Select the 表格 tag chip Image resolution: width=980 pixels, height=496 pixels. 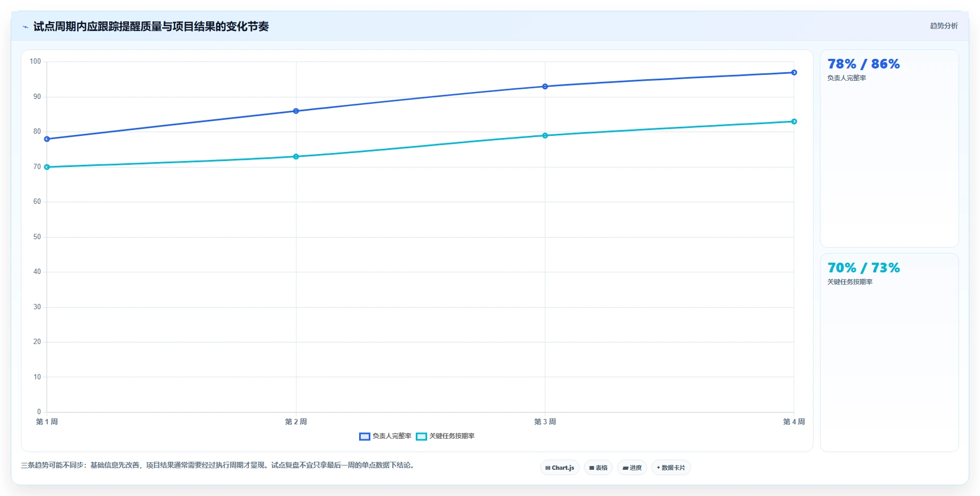coord(598,468)
